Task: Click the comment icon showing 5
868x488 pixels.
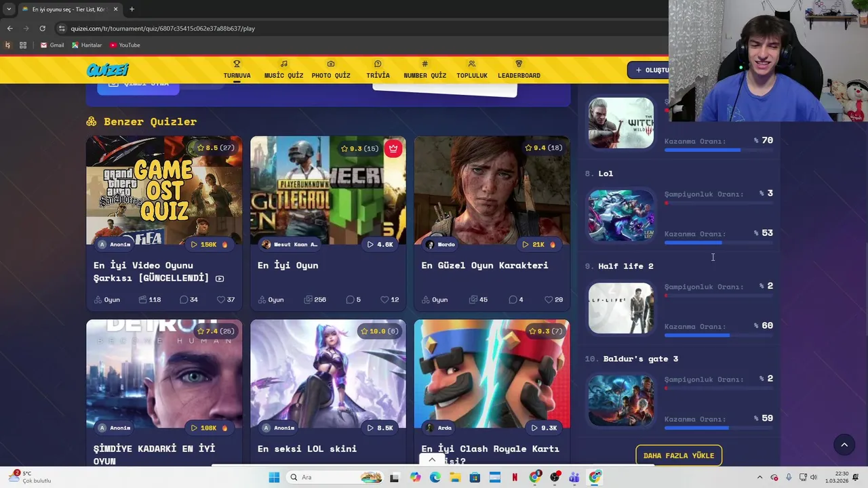Action: [x=350, y=300]
